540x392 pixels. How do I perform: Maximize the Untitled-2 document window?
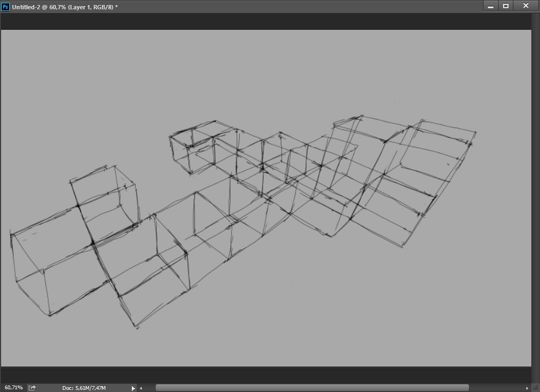[506, 6]
